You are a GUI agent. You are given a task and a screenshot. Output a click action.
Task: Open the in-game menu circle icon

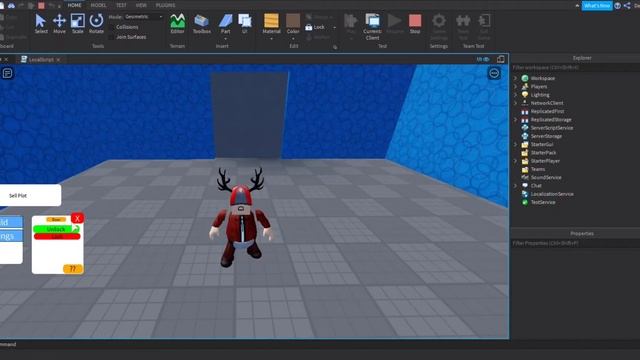coord(494,73)
